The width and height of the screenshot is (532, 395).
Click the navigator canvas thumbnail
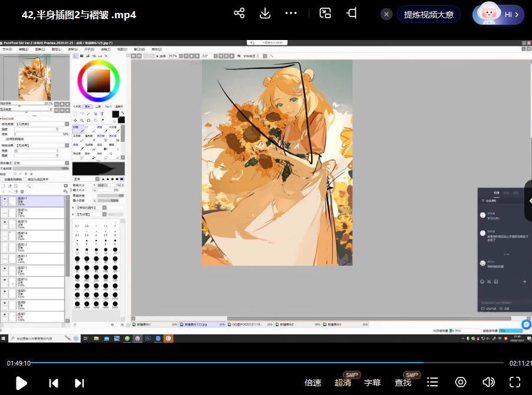click(35, 77)
